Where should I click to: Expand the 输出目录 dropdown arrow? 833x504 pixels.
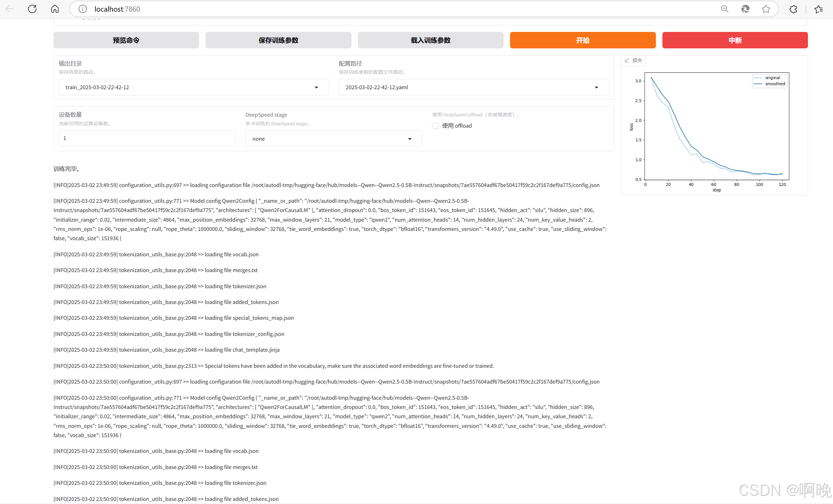pos(316,87)
